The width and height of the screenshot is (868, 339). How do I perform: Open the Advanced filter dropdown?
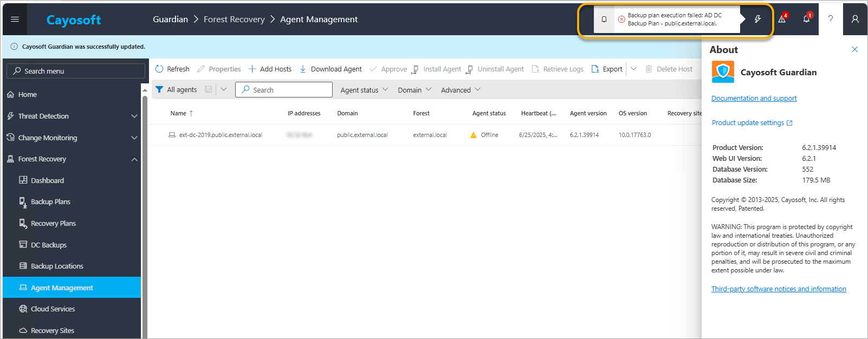point(461,90)
